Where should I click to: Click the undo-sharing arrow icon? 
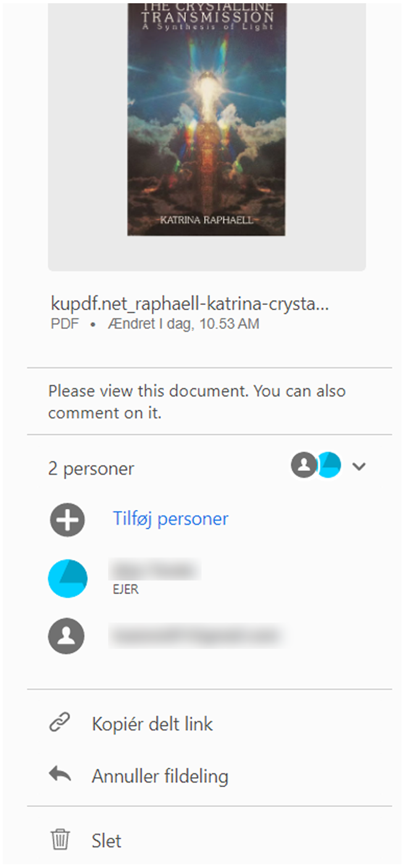(59, 775)
